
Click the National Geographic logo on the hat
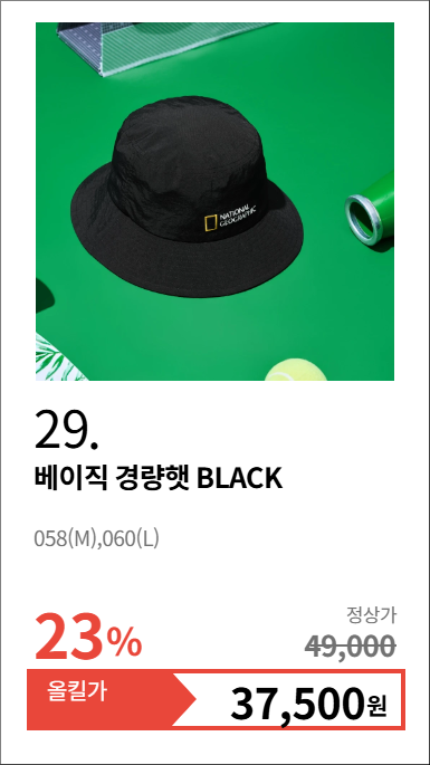coord(229,217)
